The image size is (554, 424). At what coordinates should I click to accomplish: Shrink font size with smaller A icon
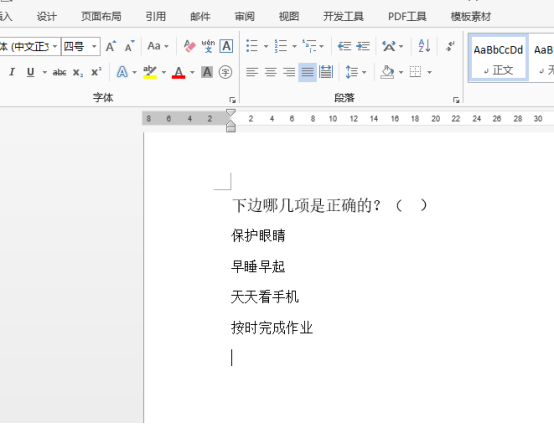[x=130, y=46]
